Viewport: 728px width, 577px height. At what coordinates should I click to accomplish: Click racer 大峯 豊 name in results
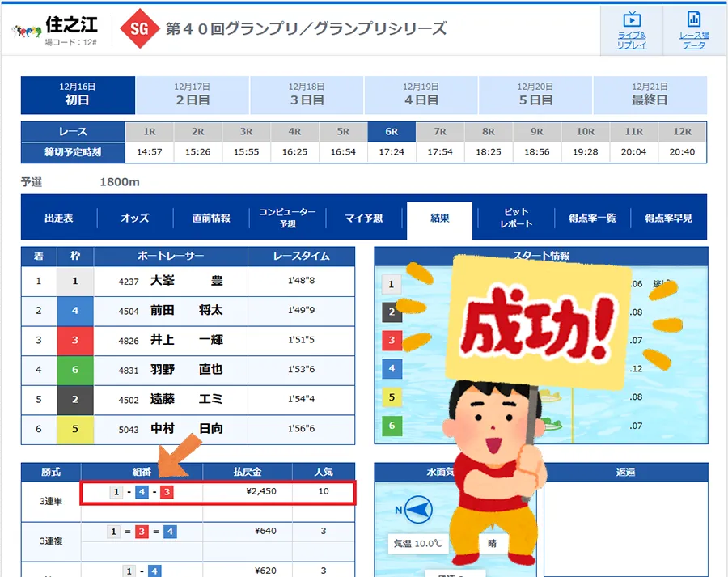point(187,282)
